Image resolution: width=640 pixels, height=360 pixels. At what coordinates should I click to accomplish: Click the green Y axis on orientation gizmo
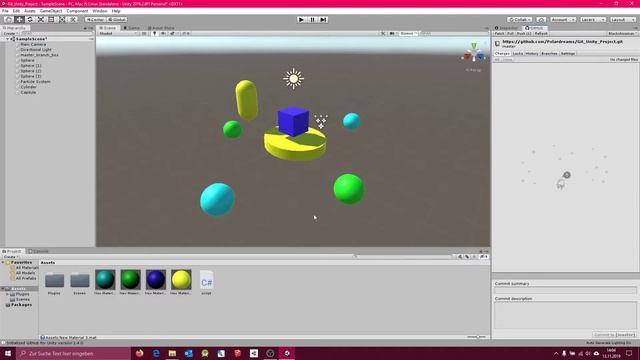tap(474, 46)
